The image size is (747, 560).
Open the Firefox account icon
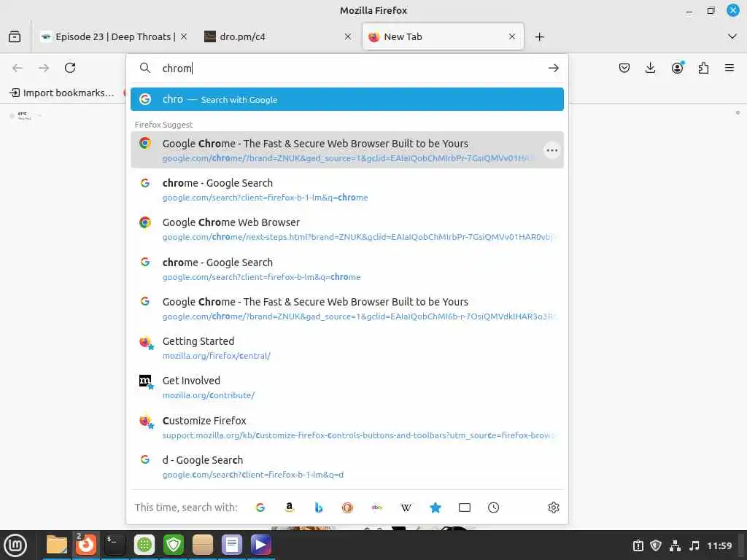677,68
